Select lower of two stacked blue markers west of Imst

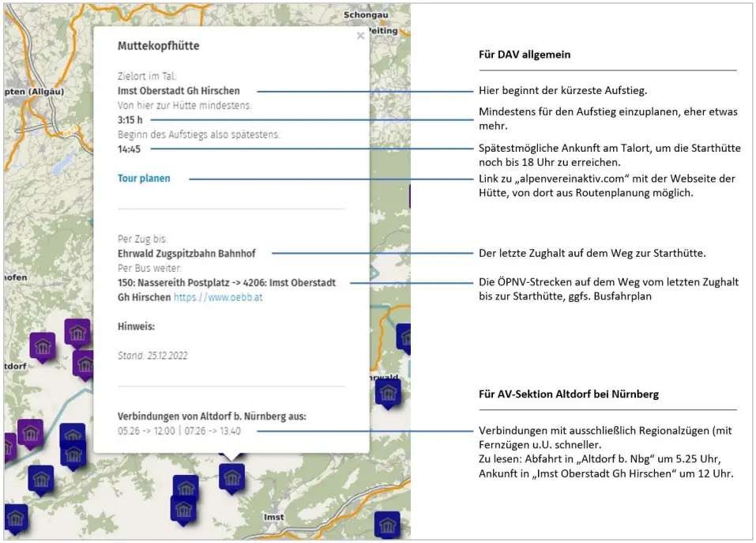[x=183, y=508]
